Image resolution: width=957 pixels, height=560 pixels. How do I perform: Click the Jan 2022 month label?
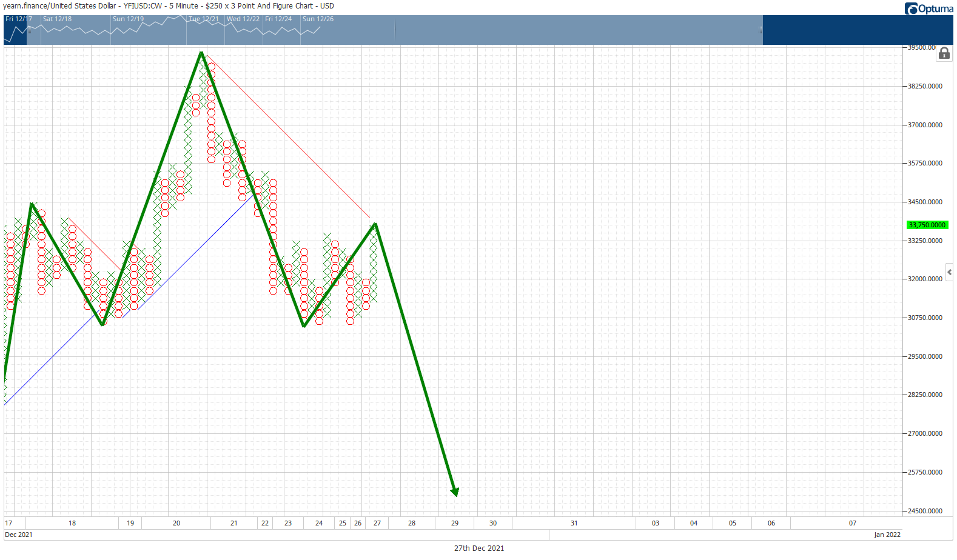coord(887,535)
